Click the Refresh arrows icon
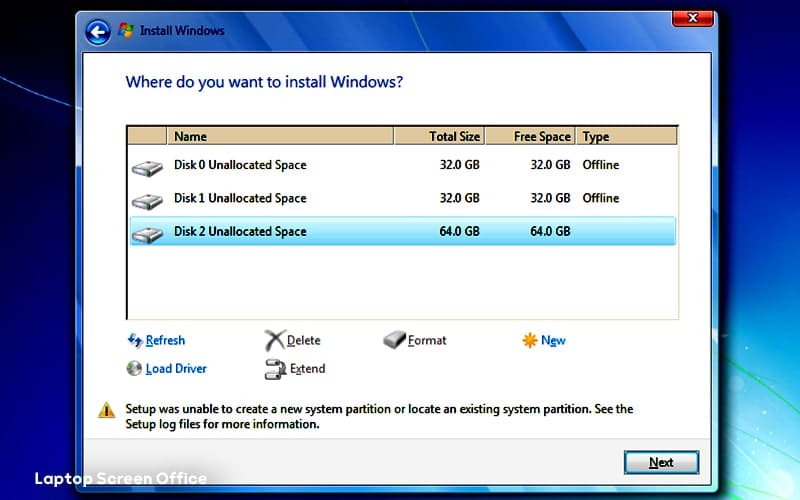The image size is (800, 500). pyautogui.click(x=135, y=340)
